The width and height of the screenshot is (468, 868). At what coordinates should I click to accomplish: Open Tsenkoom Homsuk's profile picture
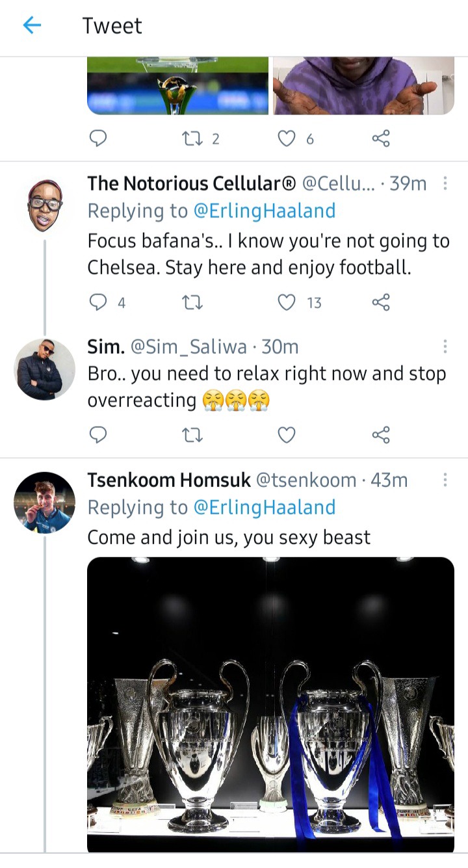(x=45, y=502)
